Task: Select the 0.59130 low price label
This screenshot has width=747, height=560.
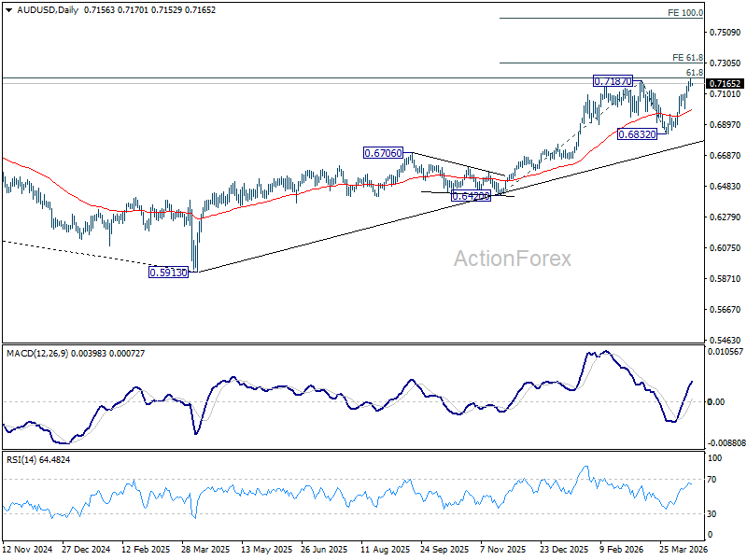Action: pyautogui.click(x=168, y=273)
